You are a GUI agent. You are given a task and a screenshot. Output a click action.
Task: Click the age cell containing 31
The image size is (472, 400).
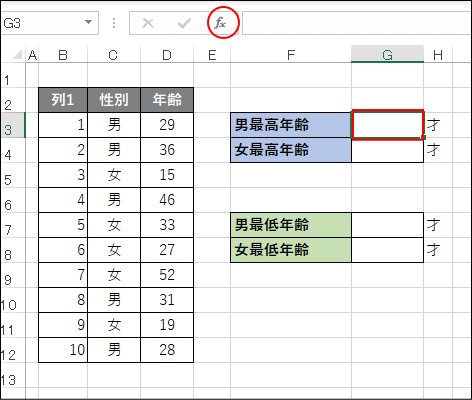tap(167, 300)
